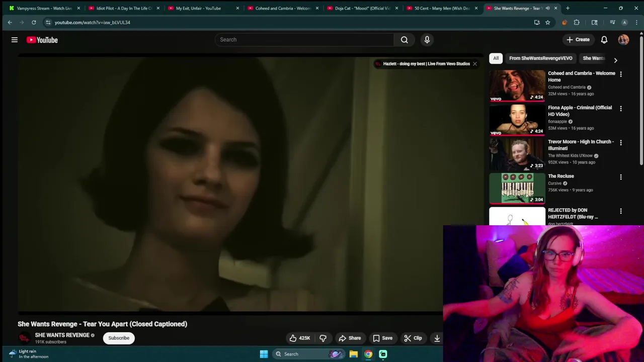The height and width of the screenshot is (362, 644).
Task: Select the 'All' filter chip
Action: pyautogui.click(x=496, y=58)
